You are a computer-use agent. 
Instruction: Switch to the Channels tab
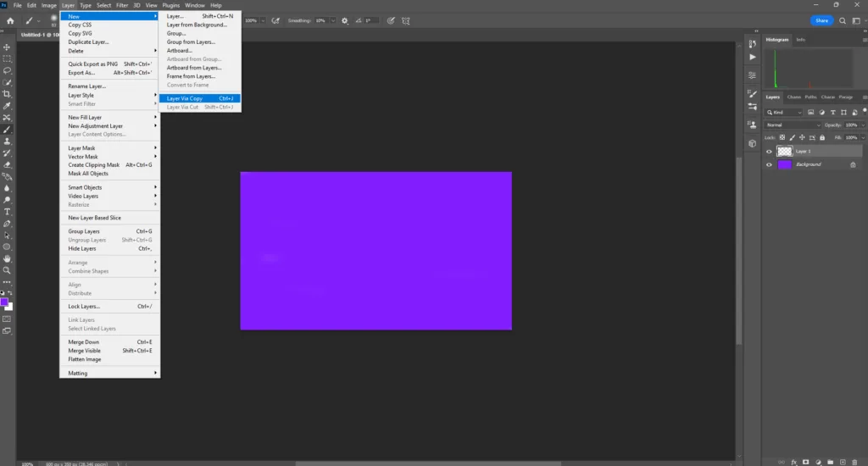pos(793,97)
